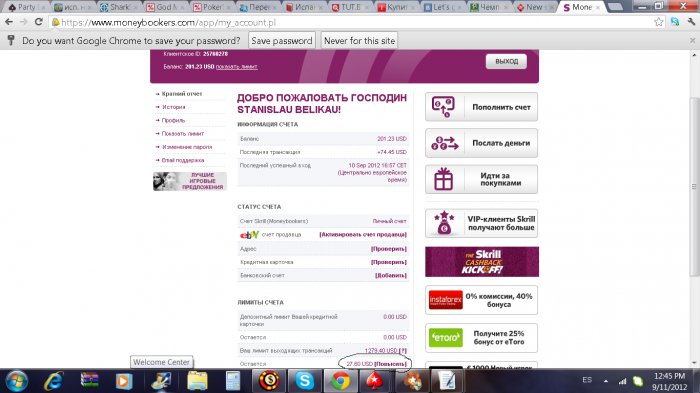
Task: Click the eToro logo
Action: pos(446,338)
